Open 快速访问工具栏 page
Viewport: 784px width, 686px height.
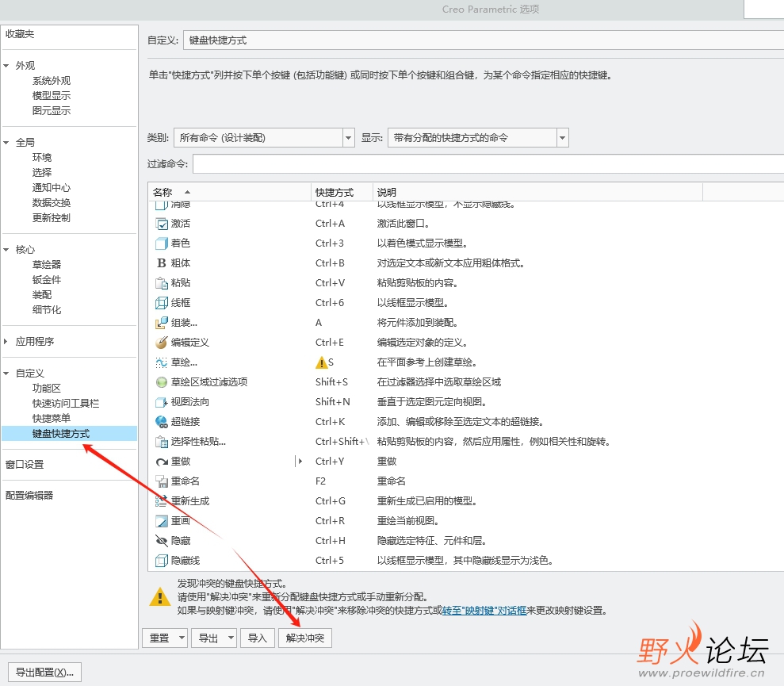point(66,404)
